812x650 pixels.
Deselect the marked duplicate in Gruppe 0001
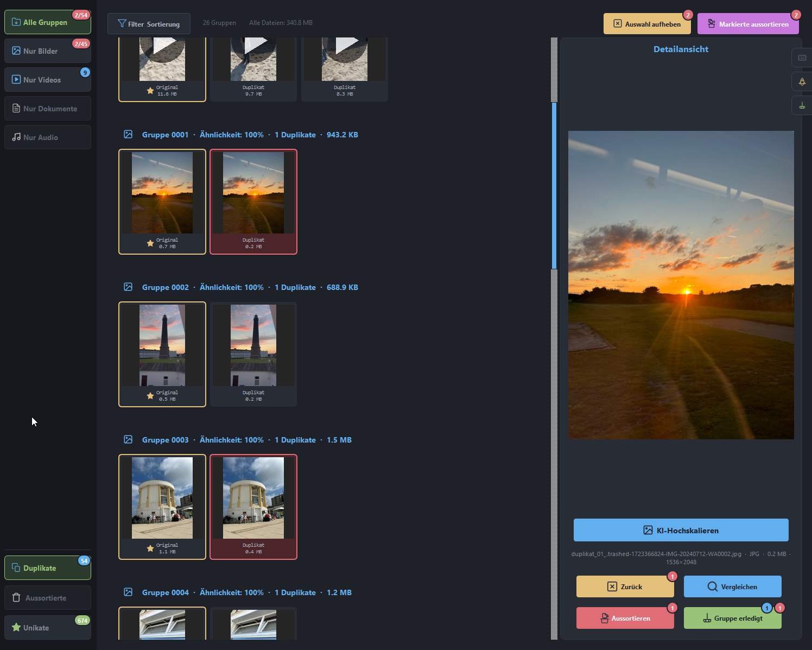(253, 201)
